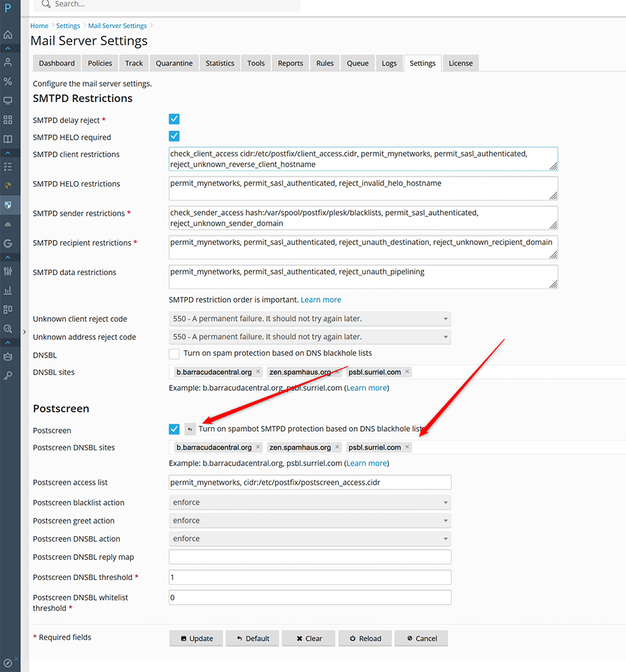The height and width of the screenshot is (672, 626).
Task: Go to Mail Server Settings breadcrumb
Action: click(117, 26)
